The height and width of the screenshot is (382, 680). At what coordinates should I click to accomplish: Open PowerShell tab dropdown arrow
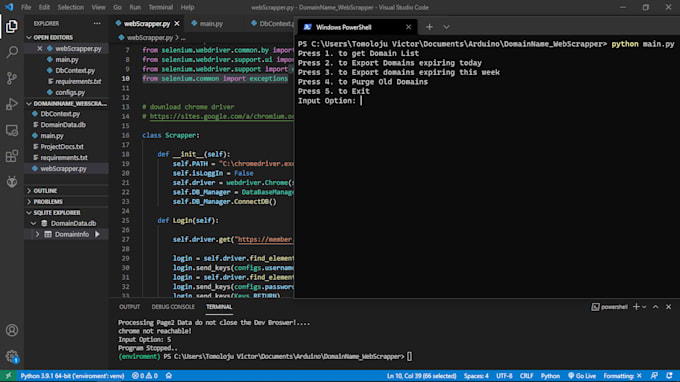coord(446,27)
